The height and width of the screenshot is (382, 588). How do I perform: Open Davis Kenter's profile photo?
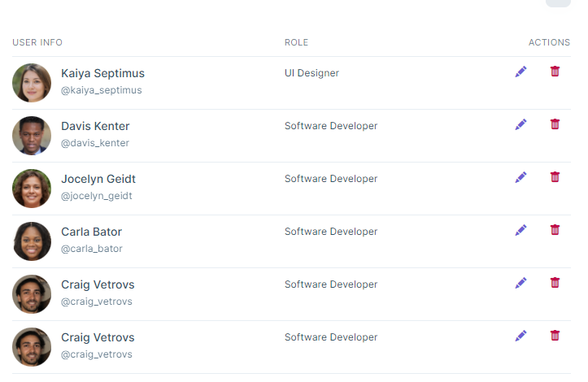pyautogui.click(x=32, y=136)
